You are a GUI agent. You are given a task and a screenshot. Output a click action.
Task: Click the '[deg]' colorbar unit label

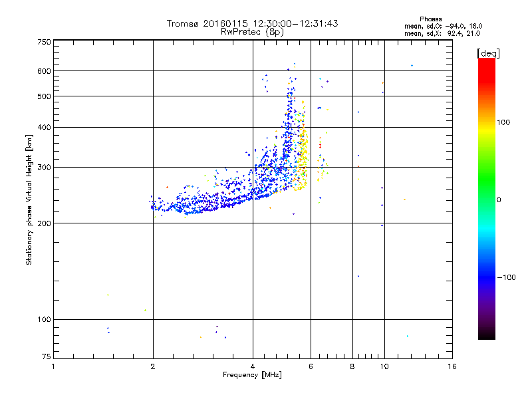point(488,54)
